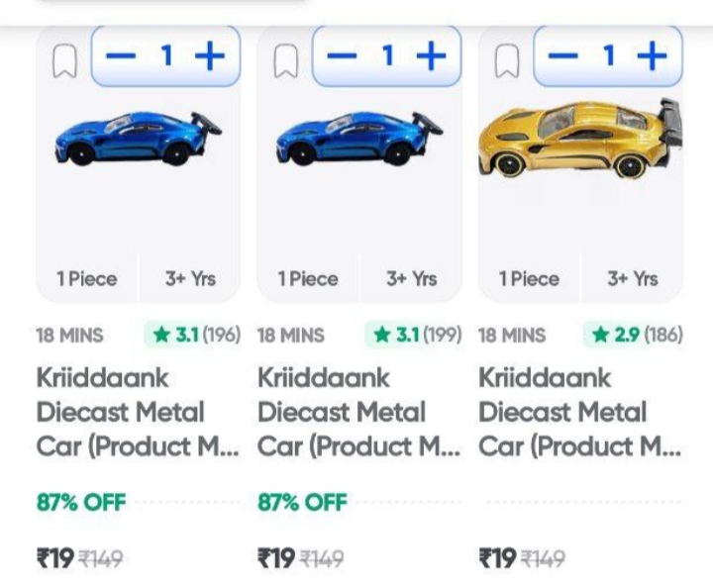This screenshot has width=713, height=588.
Task: Tap the first product's 87% OFF label
Action: (x=81, y=502)
